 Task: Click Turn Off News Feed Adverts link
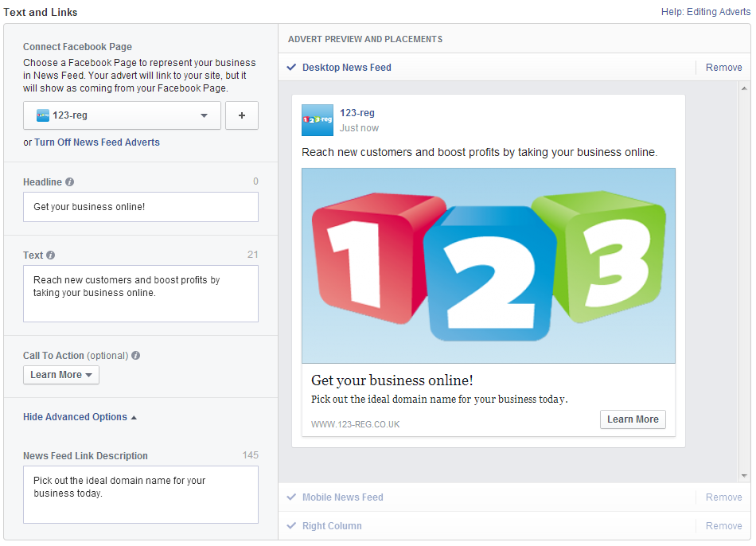97,142
